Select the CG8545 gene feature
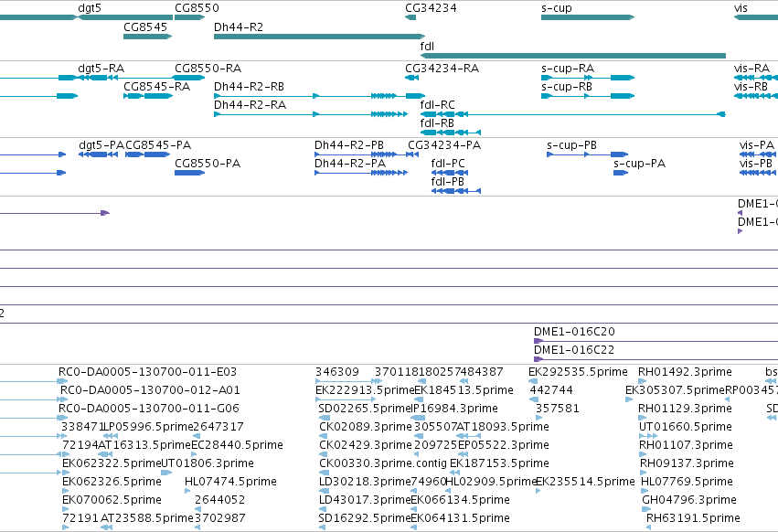Image resolution: width=778 pixels, height=532 pixels. pos(147,37)
